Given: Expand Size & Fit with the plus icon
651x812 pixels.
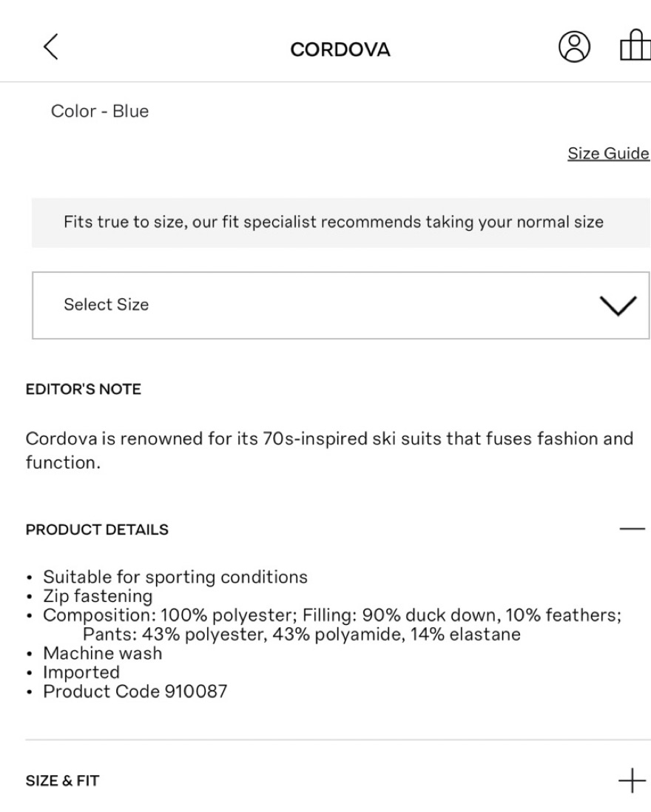Looking at the screenshot, I should 632,780.
